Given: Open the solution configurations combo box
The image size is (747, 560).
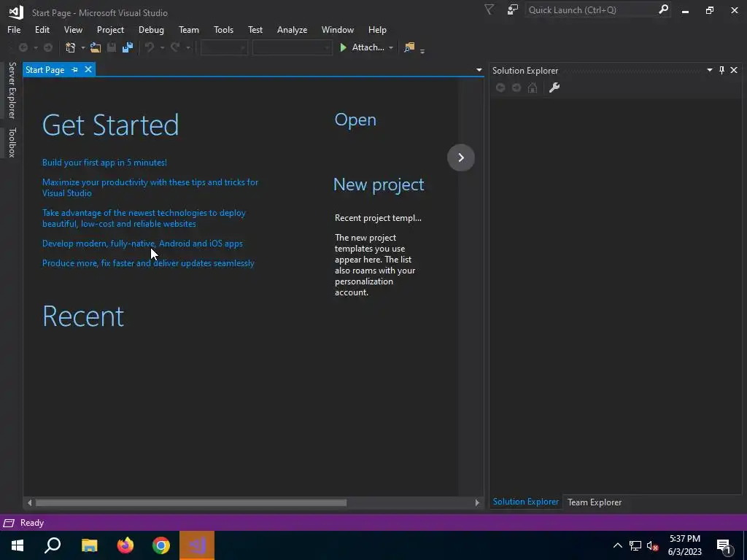Looking at the screenshot, I should (224, 47).
